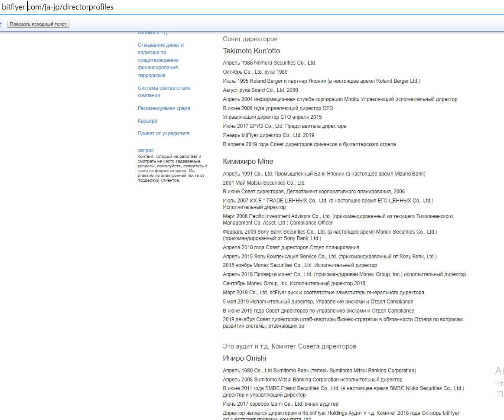Click line 'Директор является директором и Ко bitFlyer Holdings'
Image resolution: width=504 pixels, height=420 pixels.
click(341, 416)
